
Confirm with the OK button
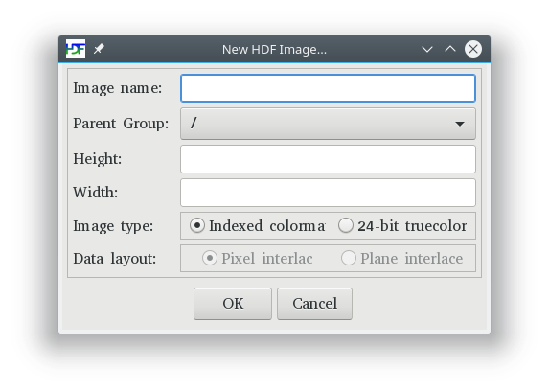(x=233, y=304)
